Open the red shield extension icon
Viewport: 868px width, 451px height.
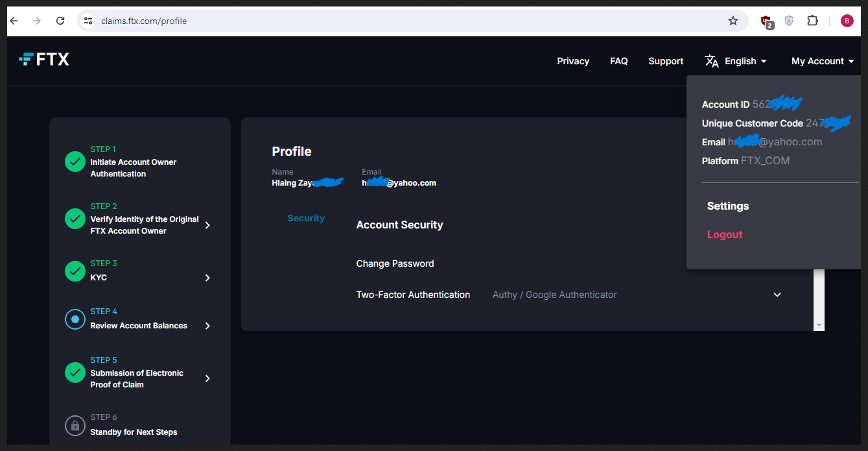click(x=766, y=21)
